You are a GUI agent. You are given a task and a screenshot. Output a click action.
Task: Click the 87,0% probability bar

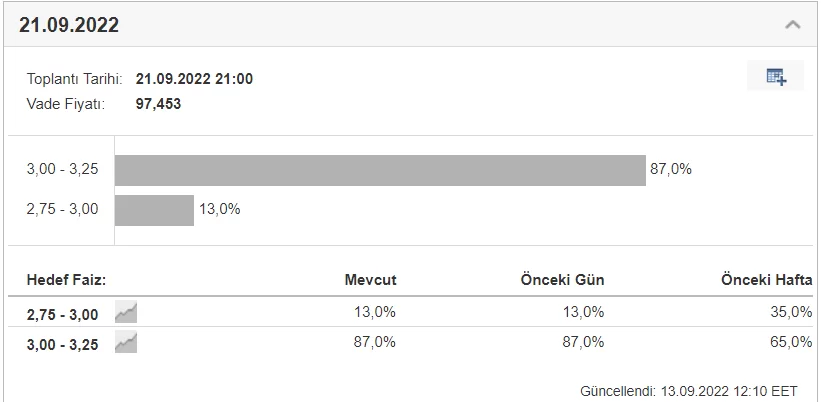tap(380, 170)
